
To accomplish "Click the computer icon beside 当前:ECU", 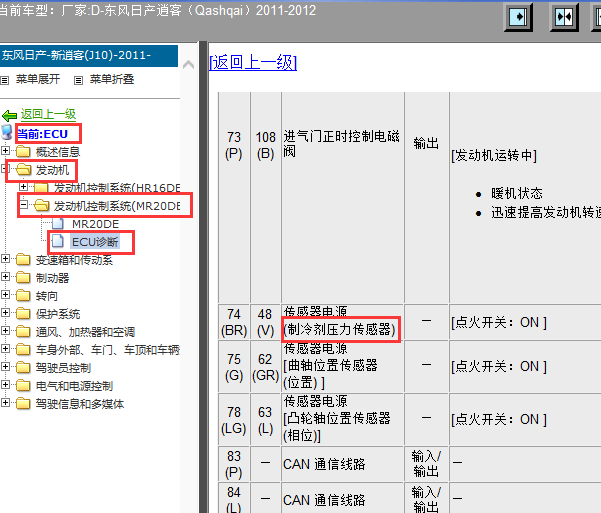I will pyautogui.click(x=7, y=132).
